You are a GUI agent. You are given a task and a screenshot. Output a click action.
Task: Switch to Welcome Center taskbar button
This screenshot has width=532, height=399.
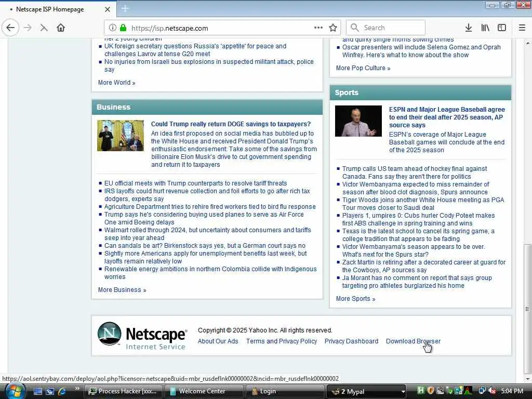pos(204,391)
